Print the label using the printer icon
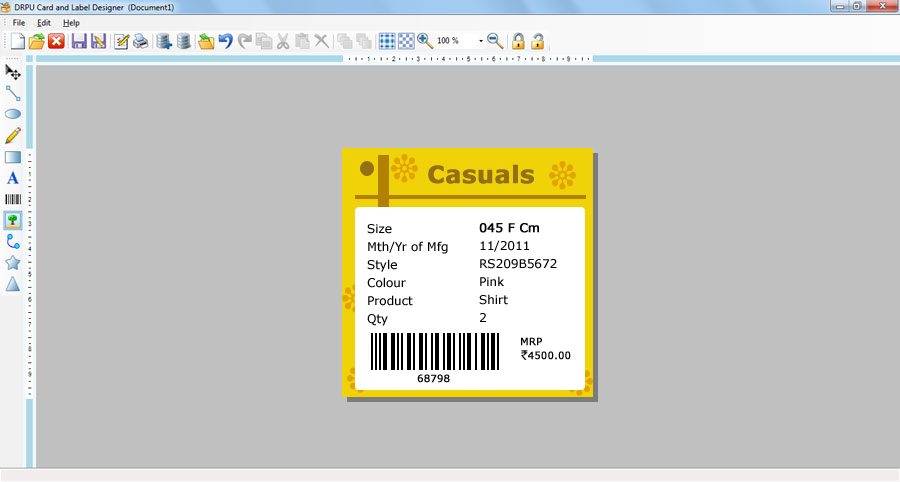Viewport: 900px width, 482px height. (141, 41)
